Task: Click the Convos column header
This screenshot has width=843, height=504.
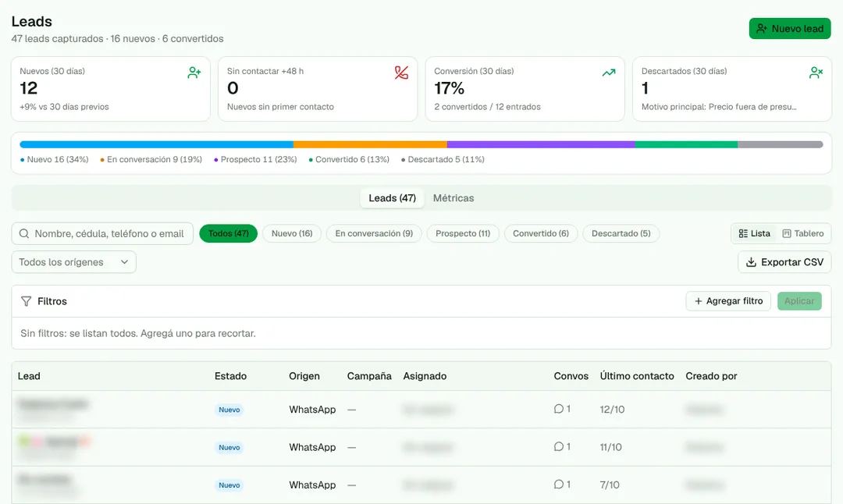Action: point(571,376)
